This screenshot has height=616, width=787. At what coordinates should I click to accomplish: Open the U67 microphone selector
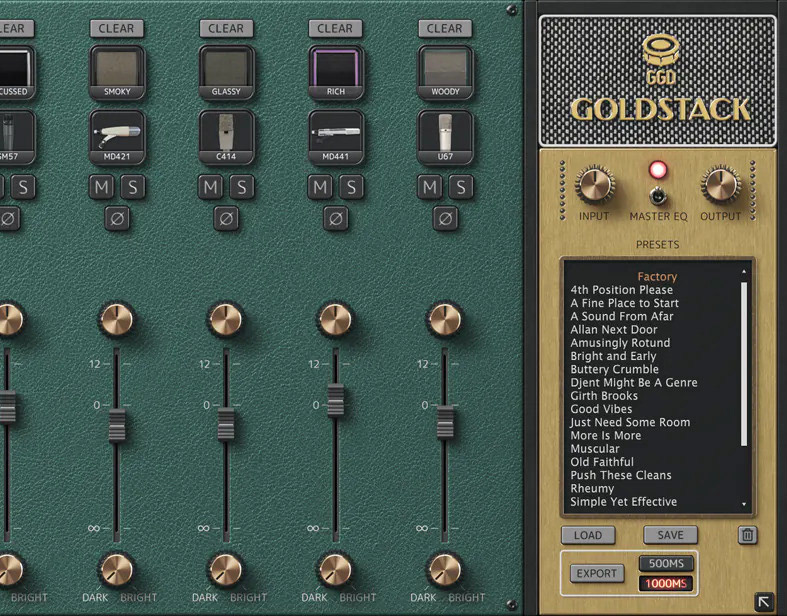tap(445, 137)
